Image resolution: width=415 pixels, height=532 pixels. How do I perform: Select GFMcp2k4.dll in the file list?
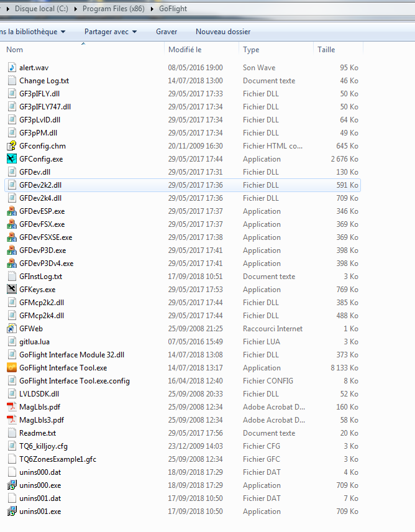(42, 316)
